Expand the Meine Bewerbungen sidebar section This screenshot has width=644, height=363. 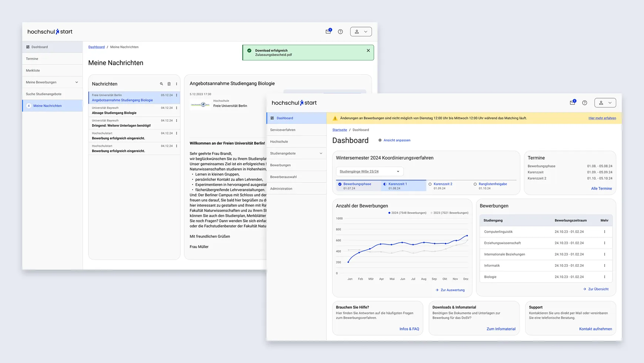click(x=77, y=82)
